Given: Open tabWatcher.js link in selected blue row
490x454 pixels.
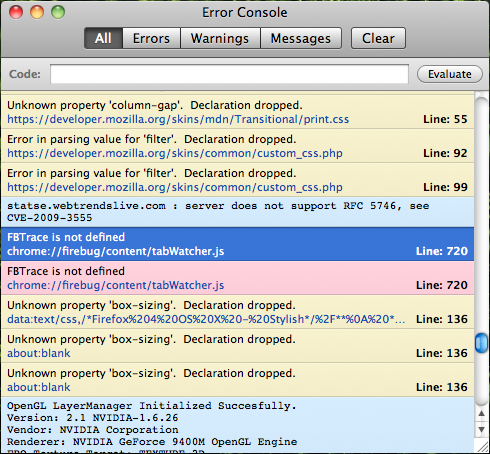Looking at the screenshot, I should point(116,251).
